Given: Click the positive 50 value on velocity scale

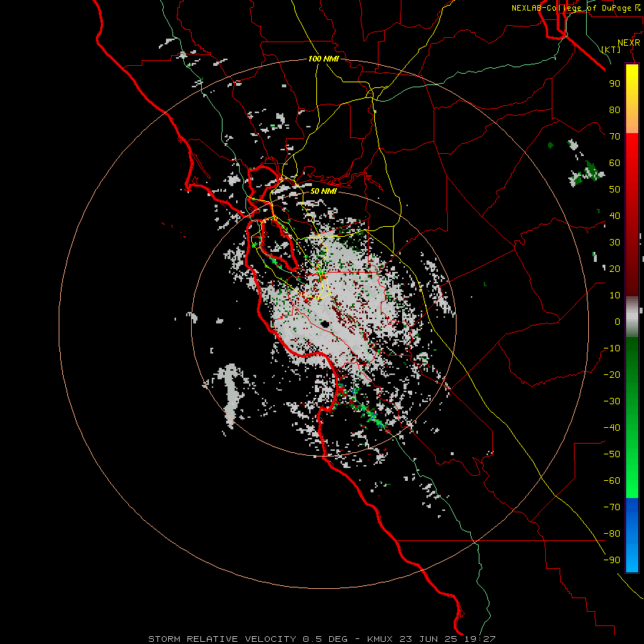Looking at the screenshot, I should point(615,190).
